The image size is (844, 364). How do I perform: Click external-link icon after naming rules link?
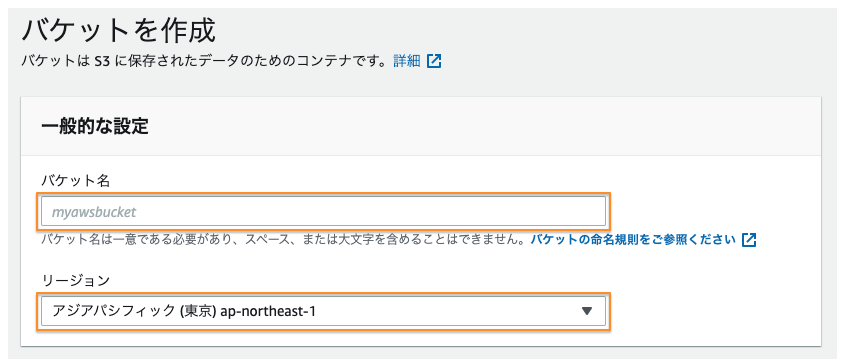(749, 240)
